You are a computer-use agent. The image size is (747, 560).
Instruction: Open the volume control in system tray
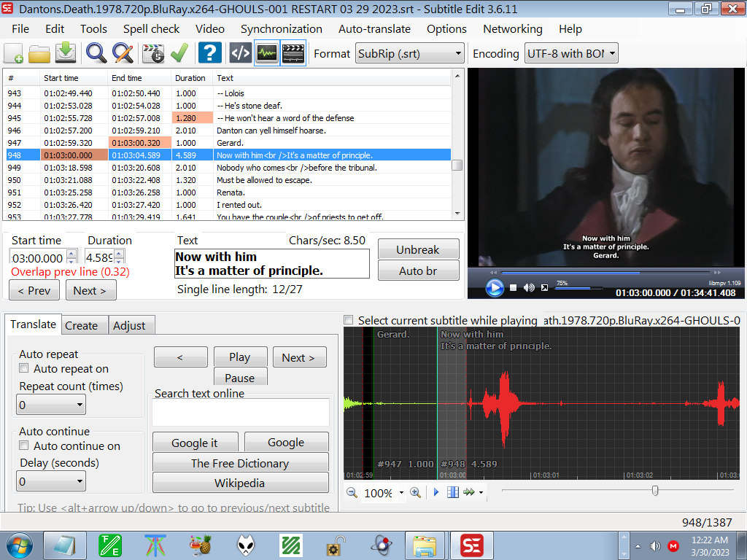(656, 546)
